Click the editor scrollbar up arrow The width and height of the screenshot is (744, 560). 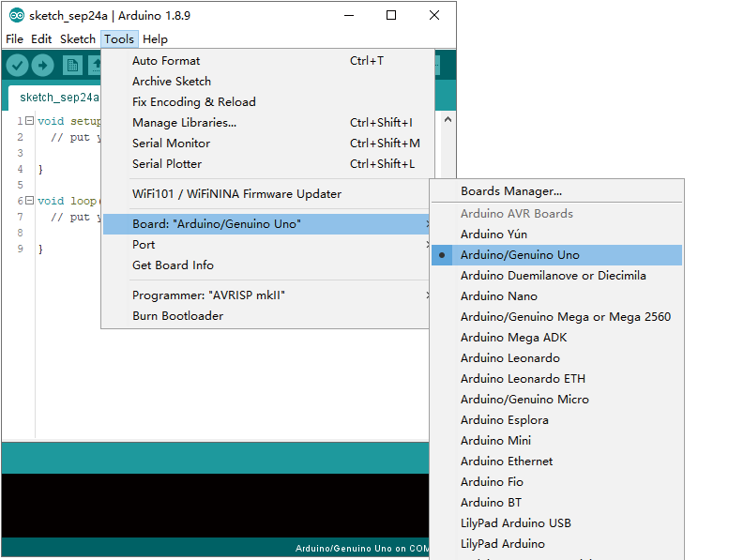click(448, 119)
